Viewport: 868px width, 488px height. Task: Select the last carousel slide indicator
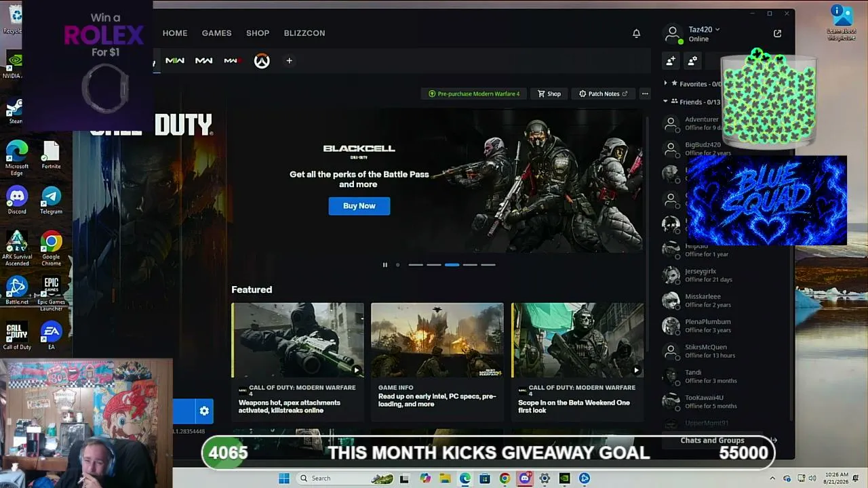coord(488,265)
